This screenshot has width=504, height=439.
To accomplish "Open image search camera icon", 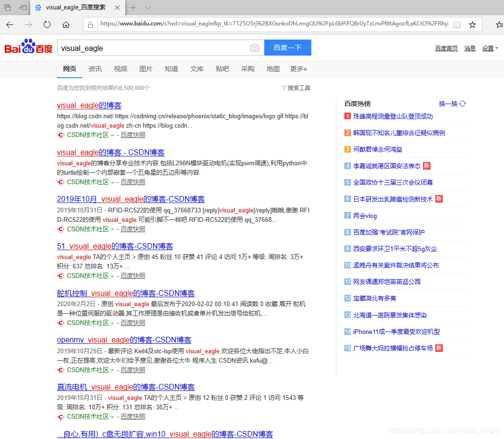I will [254, 48].
